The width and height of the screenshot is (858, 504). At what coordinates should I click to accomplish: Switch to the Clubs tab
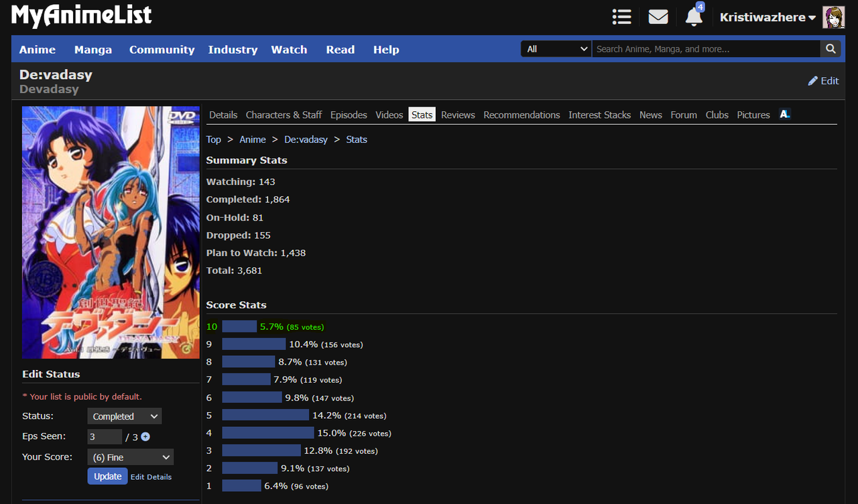click(717, 115)
